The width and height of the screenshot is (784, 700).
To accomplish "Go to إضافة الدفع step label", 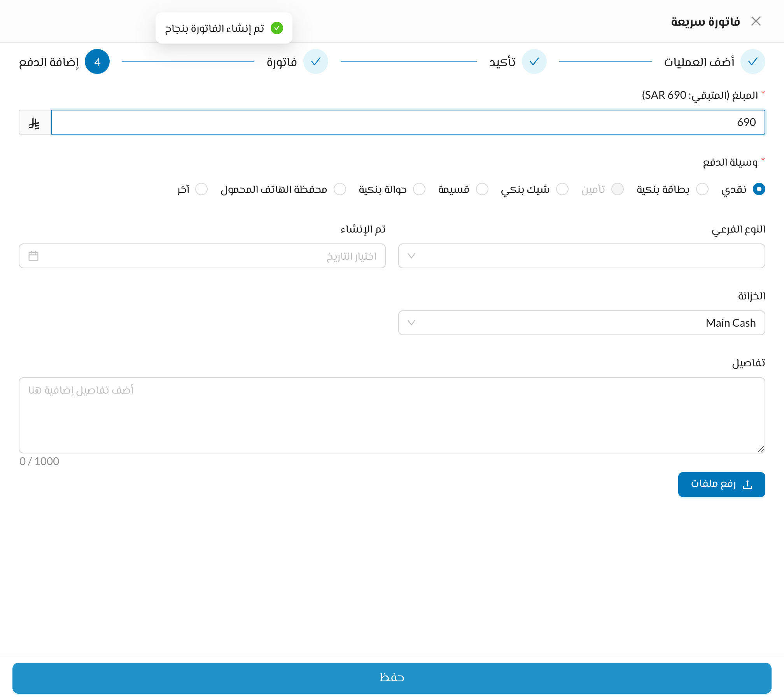I will (x=49, y=62).
